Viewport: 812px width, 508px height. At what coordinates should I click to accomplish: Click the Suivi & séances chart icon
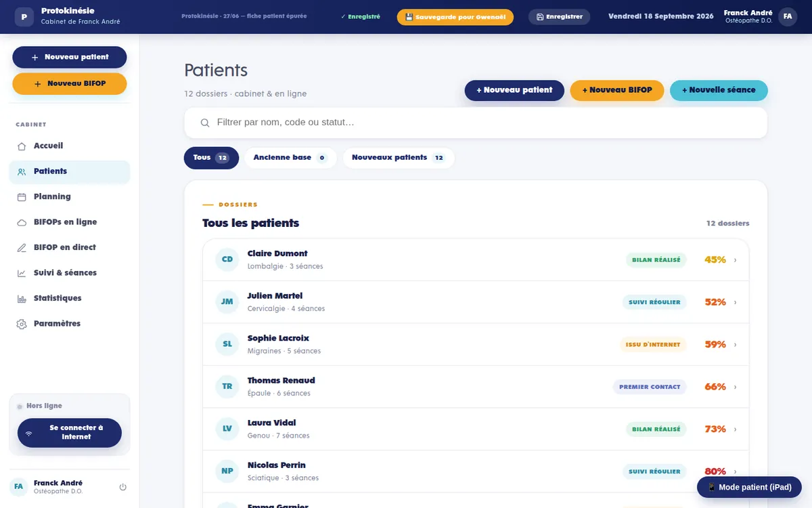coord(22,273)
